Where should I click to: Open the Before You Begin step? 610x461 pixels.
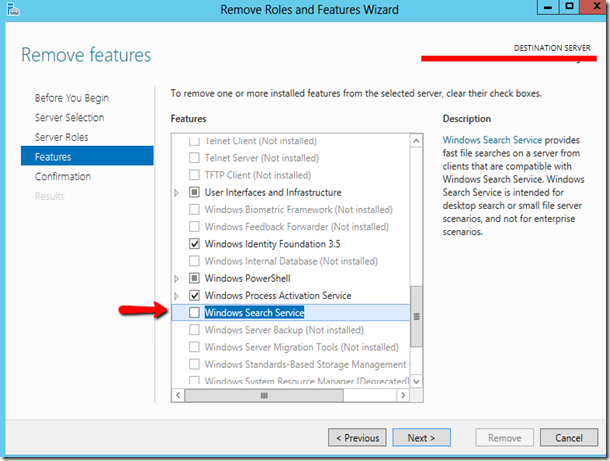[x=72, y=98]
